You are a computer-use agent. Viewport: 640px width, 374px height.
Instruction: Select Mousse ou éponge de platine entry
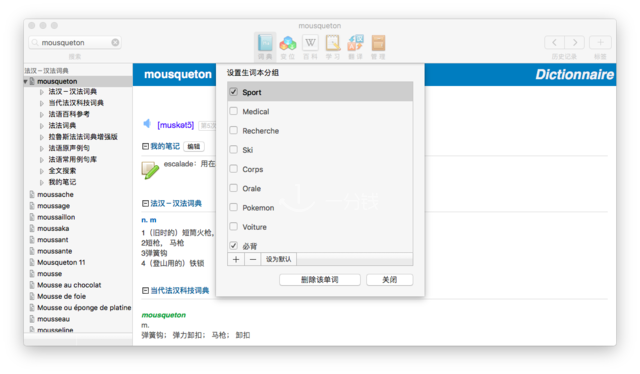coord(84,307)
